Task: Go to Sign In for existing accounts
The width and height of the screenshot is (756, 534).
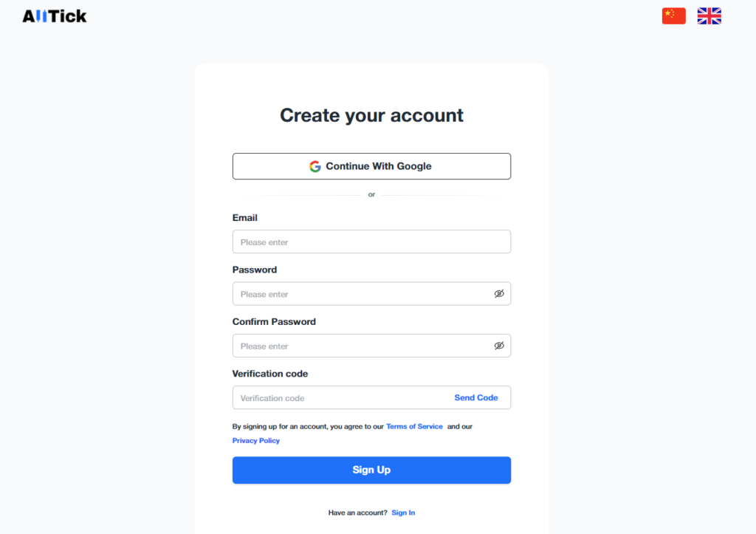Action: (x=403, y=512)
